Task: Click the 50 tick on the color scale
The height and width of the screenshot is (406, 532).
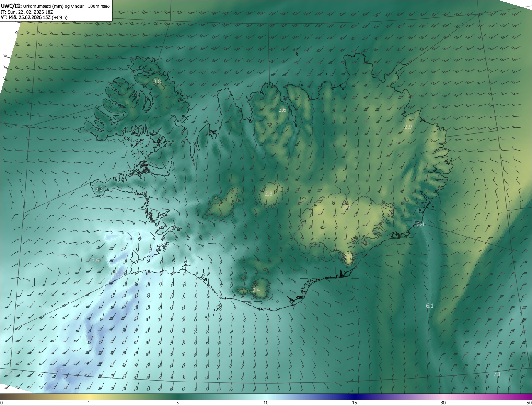Action: pos(529,403)
